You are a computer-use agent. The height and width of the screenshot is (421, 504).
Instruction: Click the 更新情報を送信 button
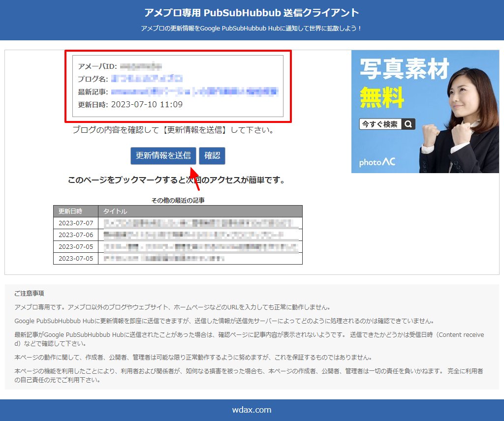163,156
